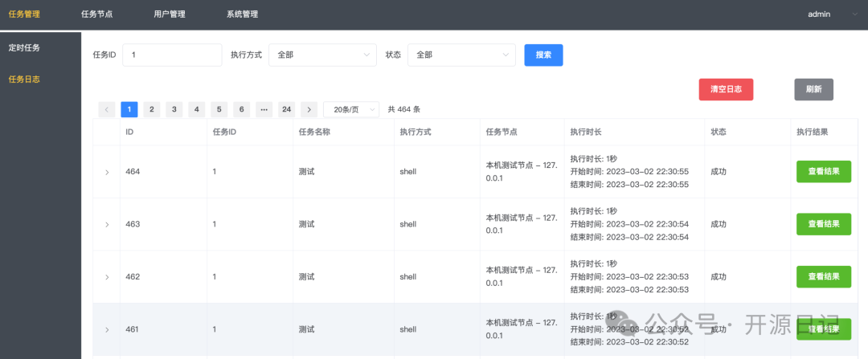Viewport: 868px width, 359px height.
Task: Go to page 4
Action: [197, 109]
